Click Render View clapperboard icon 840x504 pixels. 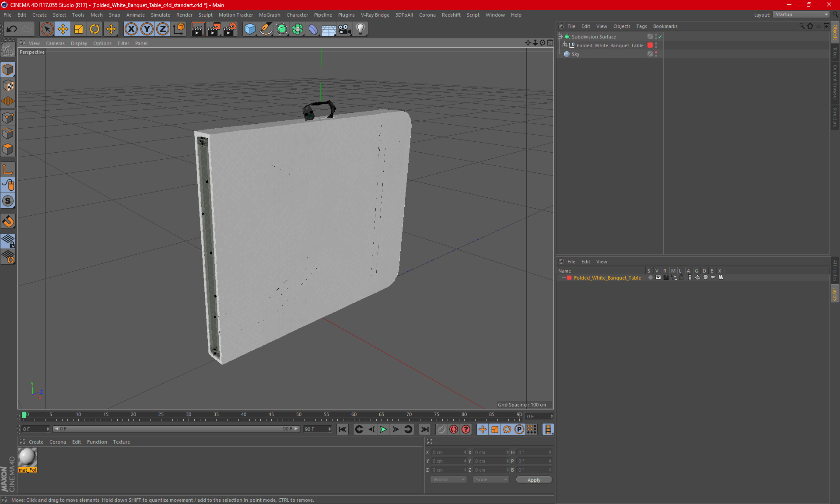198,29
